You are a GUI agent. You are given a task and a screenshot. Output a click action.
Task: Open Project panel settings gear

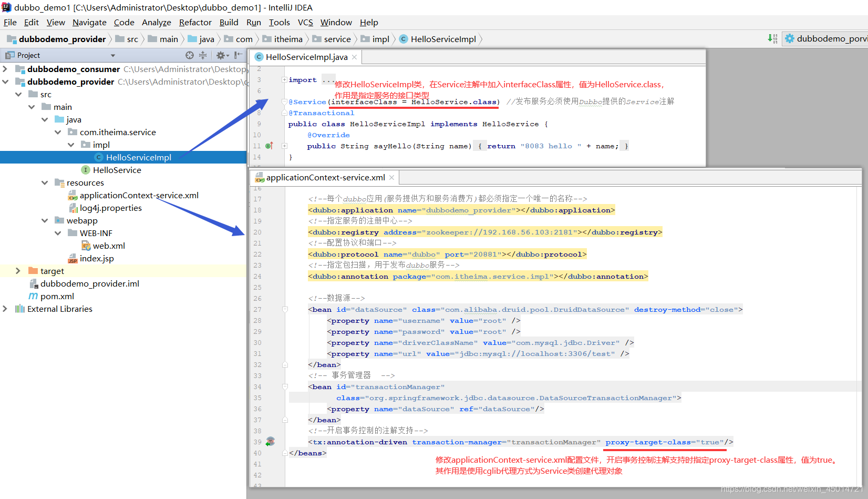(221, 55)
